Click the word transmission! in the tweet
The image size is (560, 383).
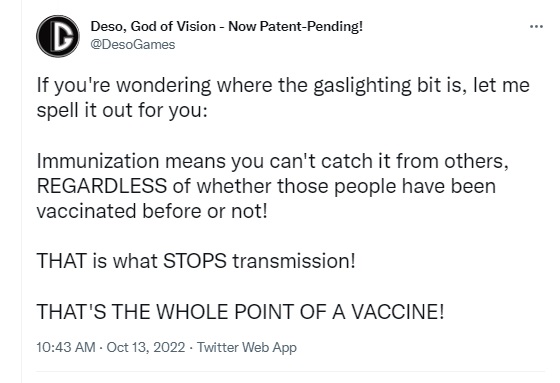pos(294,261)
